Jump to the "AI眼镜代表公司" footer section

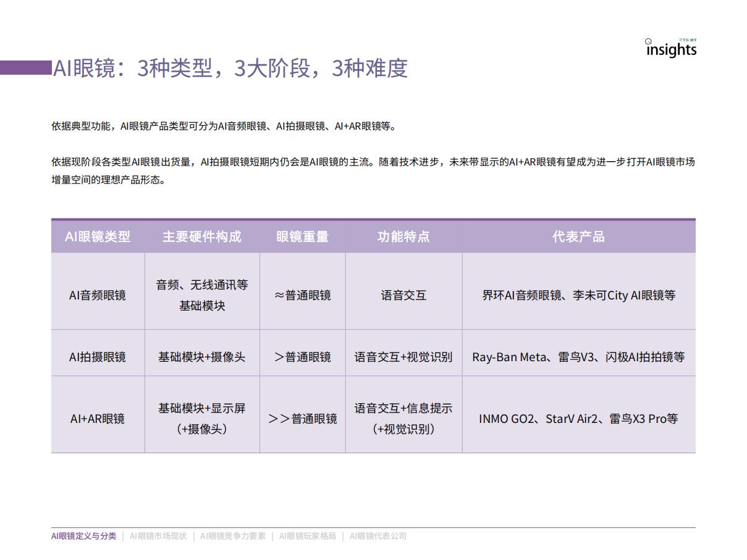[x=378, y=536]
